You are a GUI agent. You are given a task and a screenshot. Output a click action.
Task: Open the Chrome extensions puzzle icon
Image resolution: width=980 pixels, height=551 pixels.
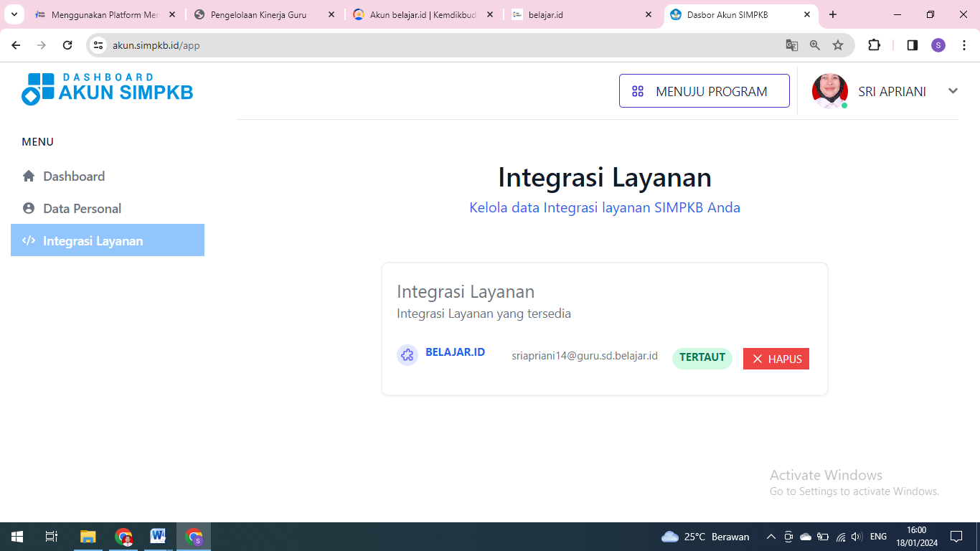pos(874,45)
